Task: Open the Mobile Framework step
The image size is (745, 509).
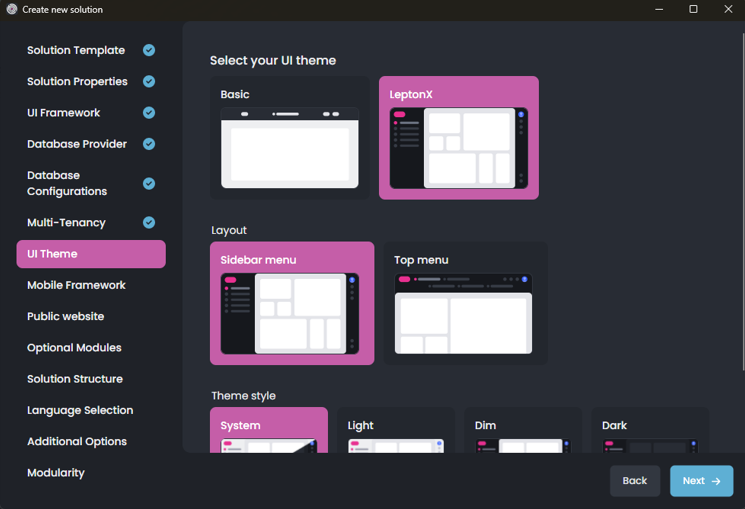Action: tap(91, 285)
